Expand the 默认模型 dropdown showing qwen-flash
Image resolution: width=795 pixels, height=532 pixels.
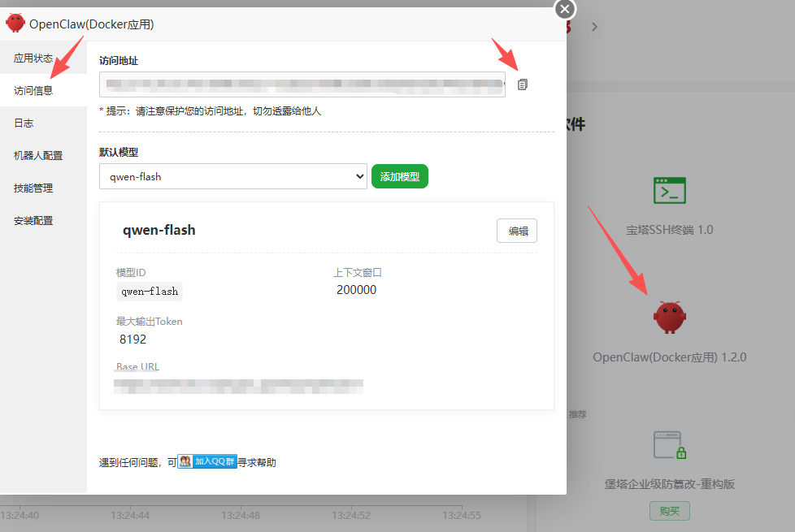coord(233,176)
